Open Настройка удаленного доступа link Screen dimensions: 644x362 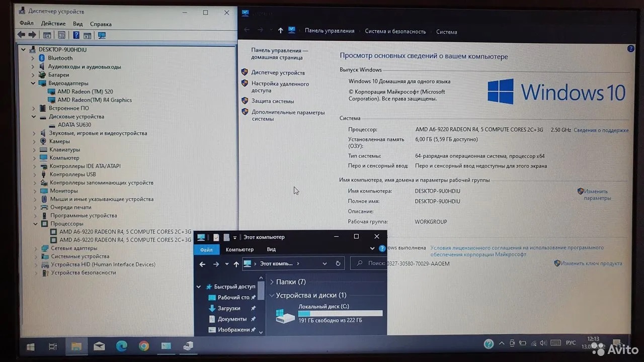pyautogui.click(x=280, y=87)
